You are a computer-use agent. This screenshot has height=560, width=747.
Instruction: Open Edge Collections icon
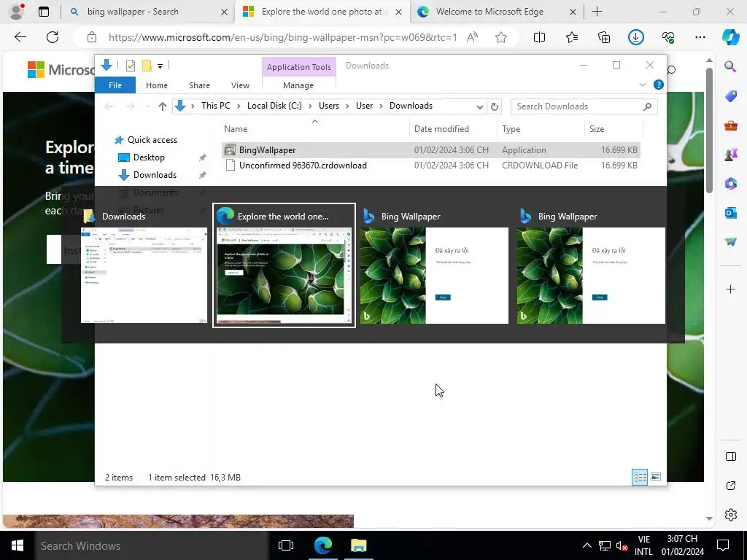(x=603, y=37)
